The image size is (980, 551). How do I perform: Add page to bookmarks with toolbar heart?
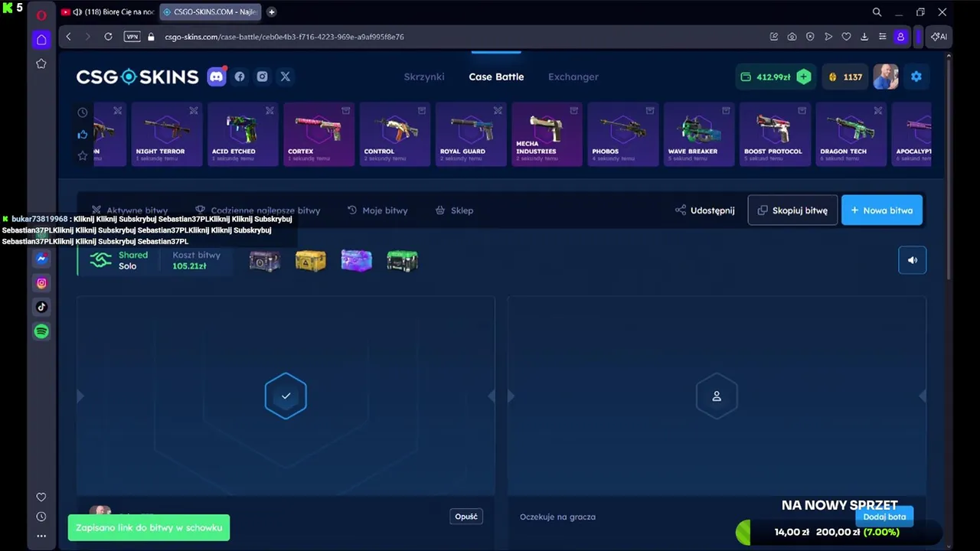point(846,37)
